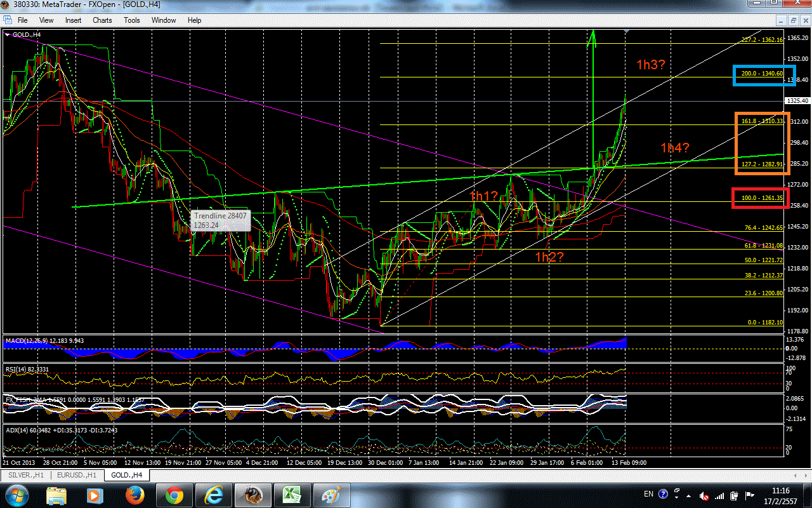Screen dimensions: 812x508
Task: Open the Window menu
Action: [164, 20]
